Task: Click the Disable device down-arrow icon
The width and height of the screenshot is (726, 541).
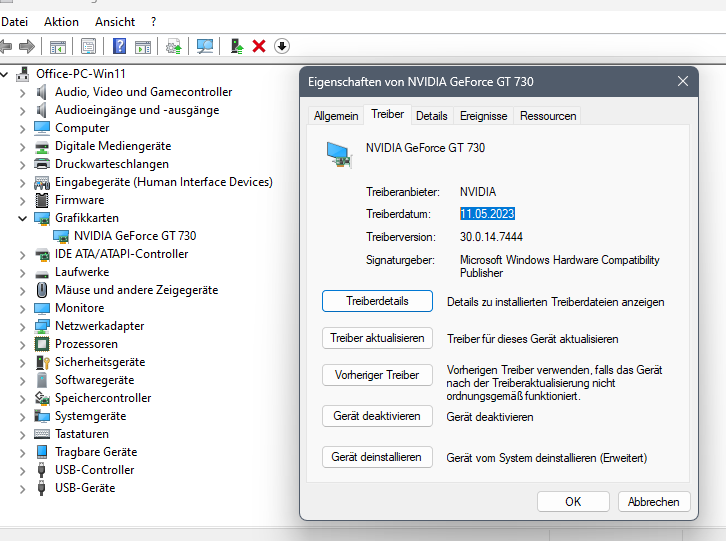Action: (282, 46)
